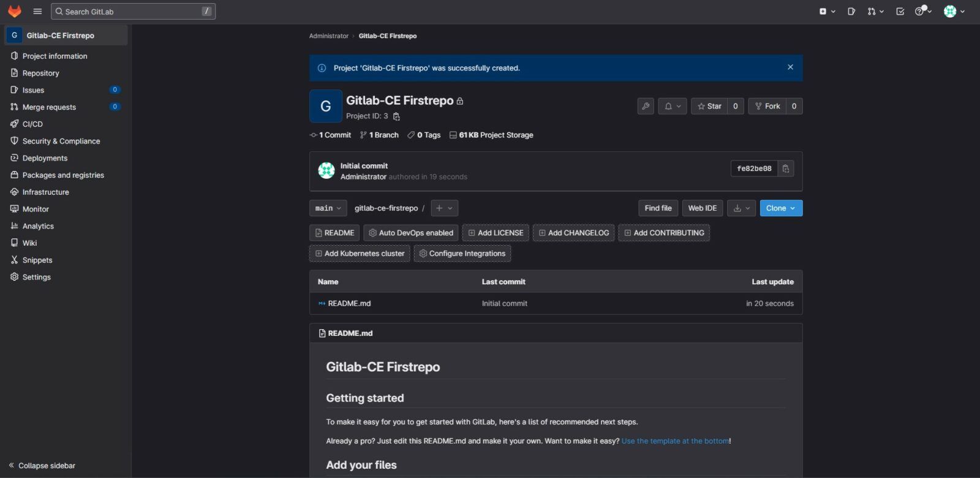
Task: Open 61 KB Project Storage link
Action: 491,135
